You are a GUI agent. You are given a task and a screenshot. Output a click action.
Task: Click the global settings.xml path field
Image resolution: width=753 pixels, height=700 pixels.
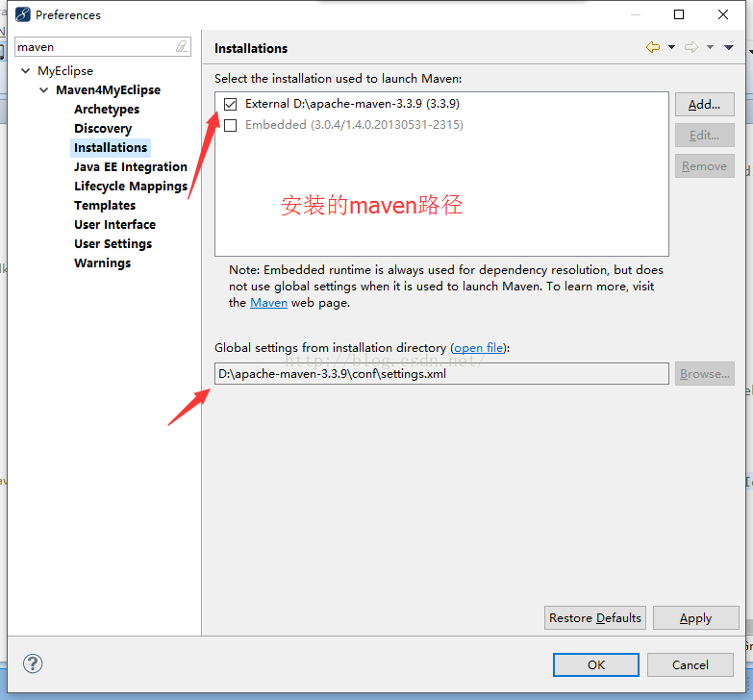pyautogui.click(x=441, y=373)
